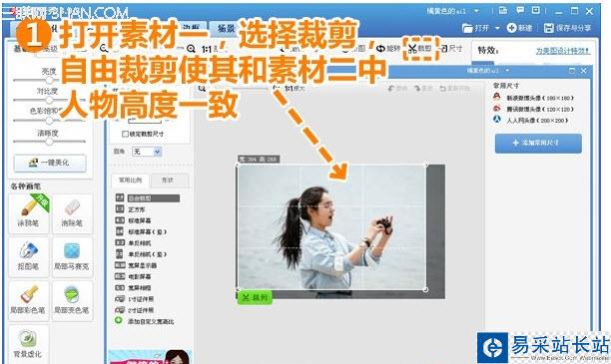Click the 尺寸 resize tool in toolbar
Screen dimensions: 611x364
coord(451,49)
